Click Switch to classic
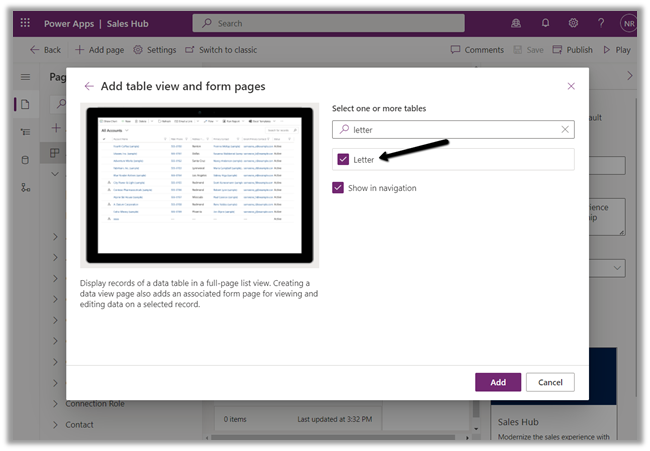650x451 pixels. (x=220, y=50)
